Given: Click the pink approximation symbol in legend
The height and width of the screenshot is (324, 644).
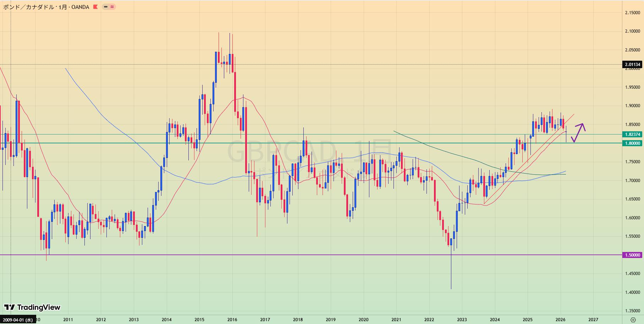Looking at the screenshot, I should pos(112,7).
